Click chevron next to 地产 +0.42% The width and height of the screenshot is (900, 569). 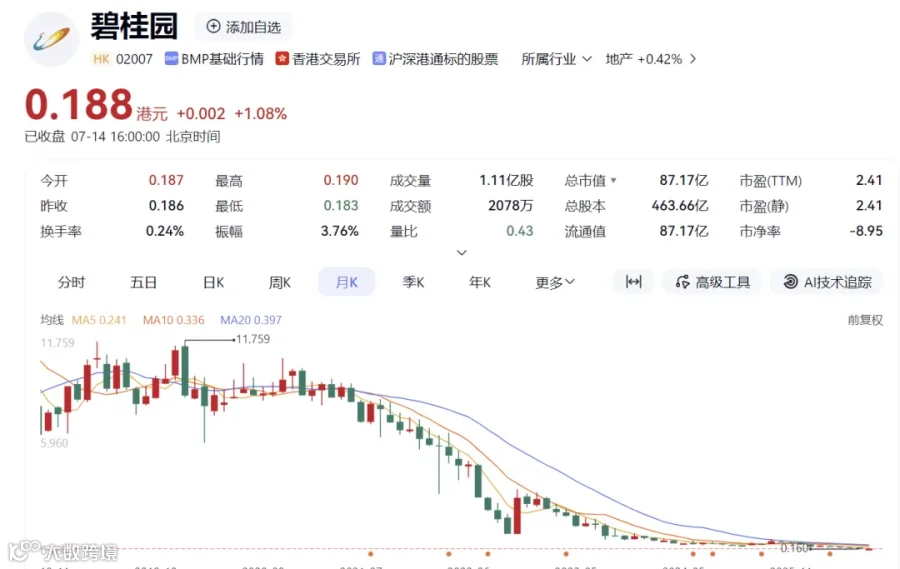click(x=693, y=59)
